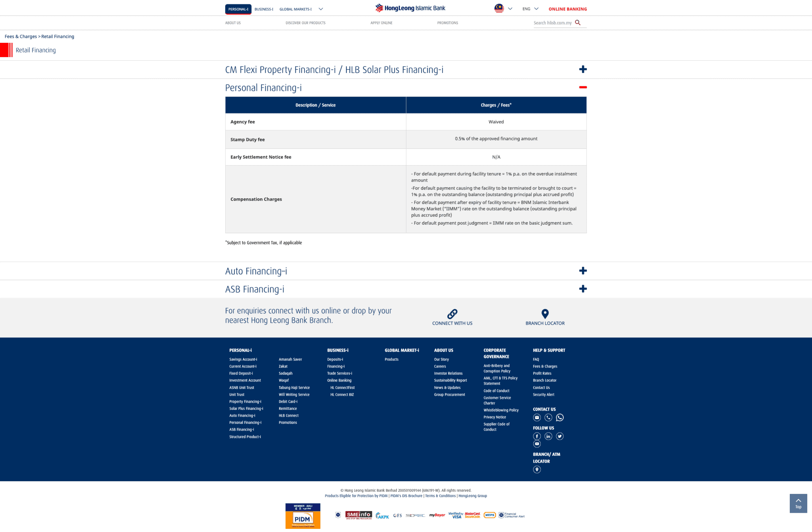
Task: Open the Facebook icon under Follow Us
Action: [x=537, y=436]
